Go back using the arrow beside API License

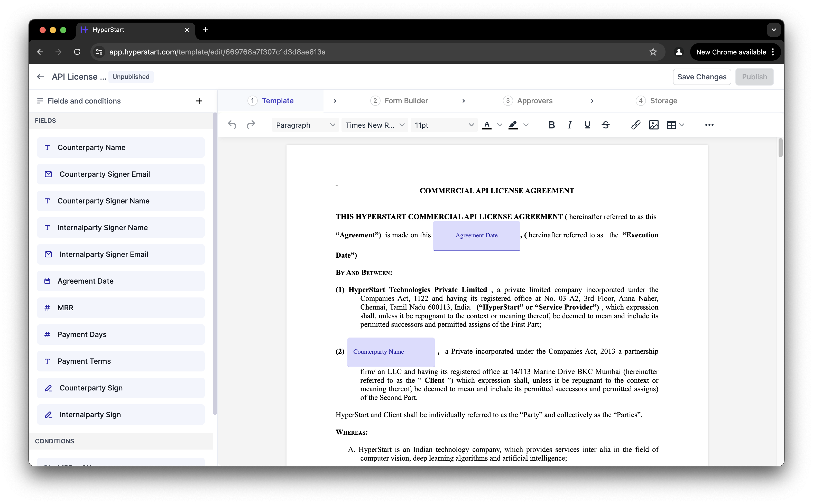click(41, 77)
